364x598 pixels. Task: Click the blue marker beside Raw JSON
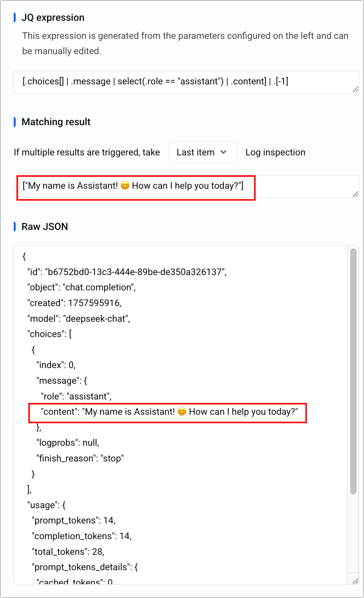click(15, 226)
